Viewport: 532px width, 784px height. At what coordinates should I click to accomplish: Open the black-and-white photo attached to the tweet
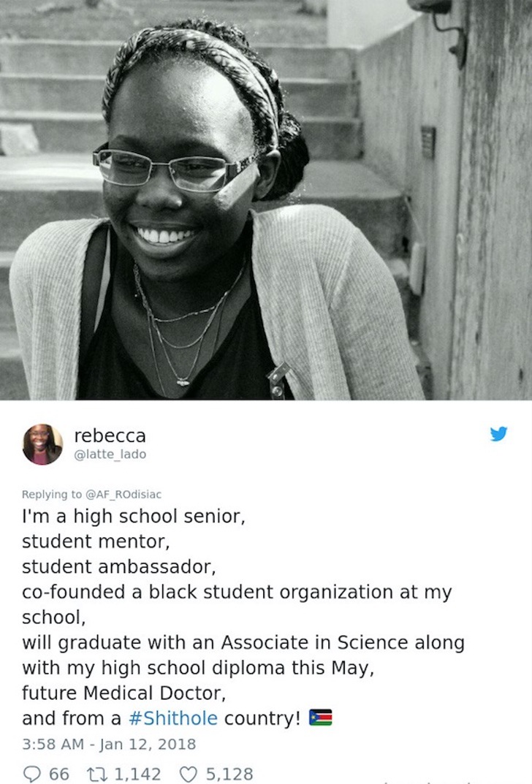click(266, 200)
